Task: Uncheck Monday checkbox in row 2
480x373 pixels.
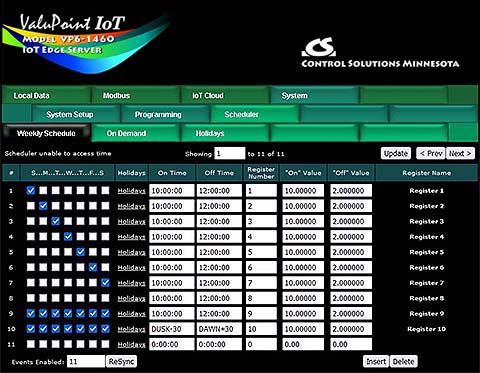Action: [43, 206]
